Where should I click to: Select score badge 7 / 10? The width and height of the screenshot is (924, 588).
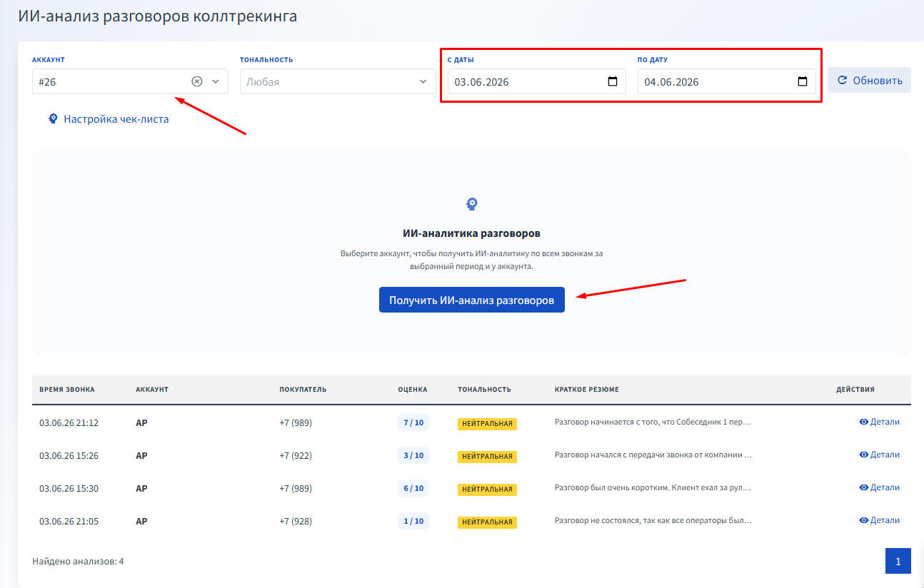[413, 422]
